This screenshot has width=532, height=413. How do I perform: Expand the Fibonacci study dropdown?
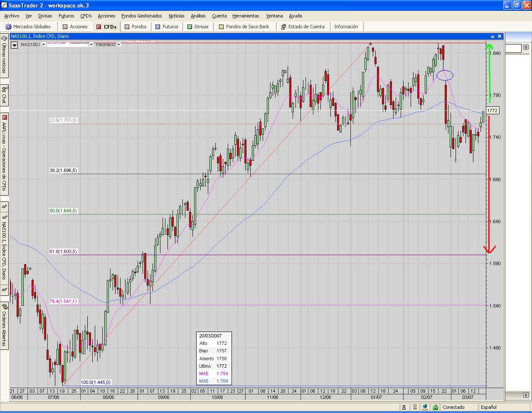pyautogui.click(x=119, y=44)
